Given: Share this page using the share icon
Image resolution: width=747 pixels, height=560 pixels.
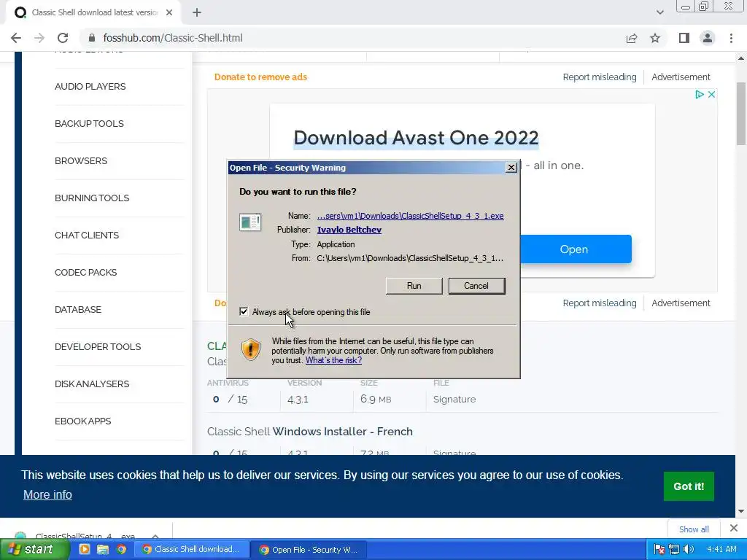Looking at the screenshot, I should (632, 38).
